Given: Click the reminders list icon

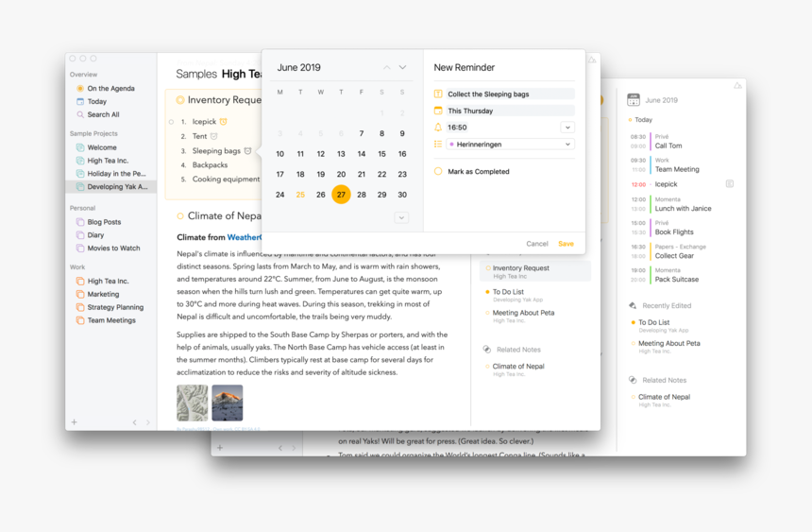Looking at the screenshot, I should pyautogui.click(x=438, y=144).
